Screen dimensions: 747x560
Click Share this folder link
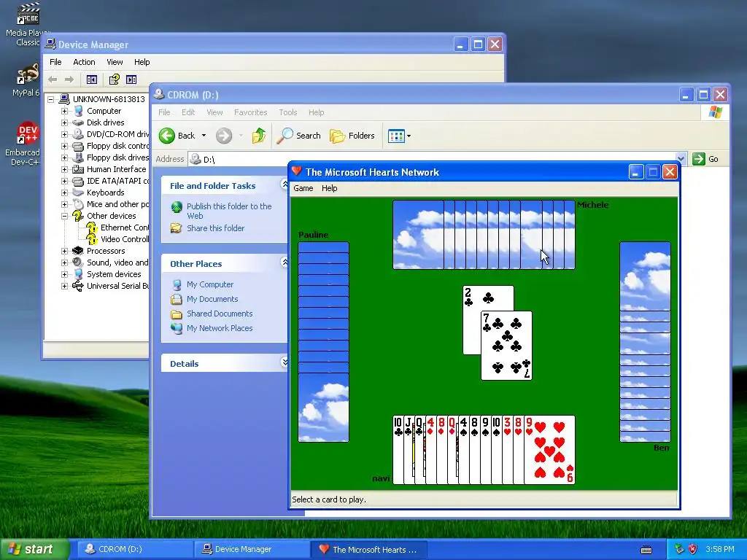pyautogui.click(x=215, y=228)
